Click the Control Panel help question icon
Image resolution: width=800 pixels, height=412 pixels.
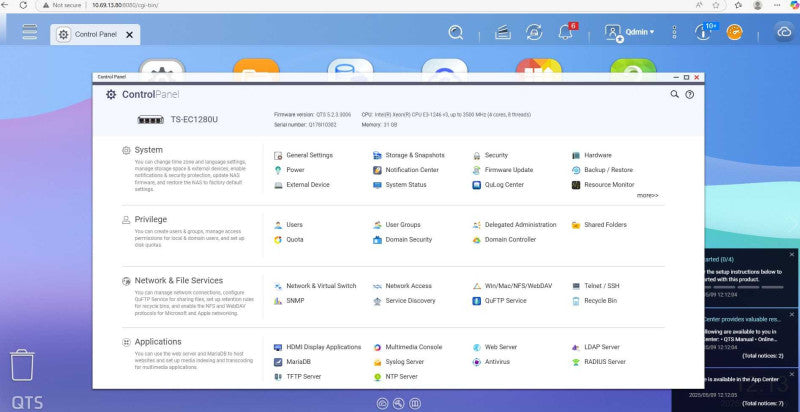click(689, 94)
